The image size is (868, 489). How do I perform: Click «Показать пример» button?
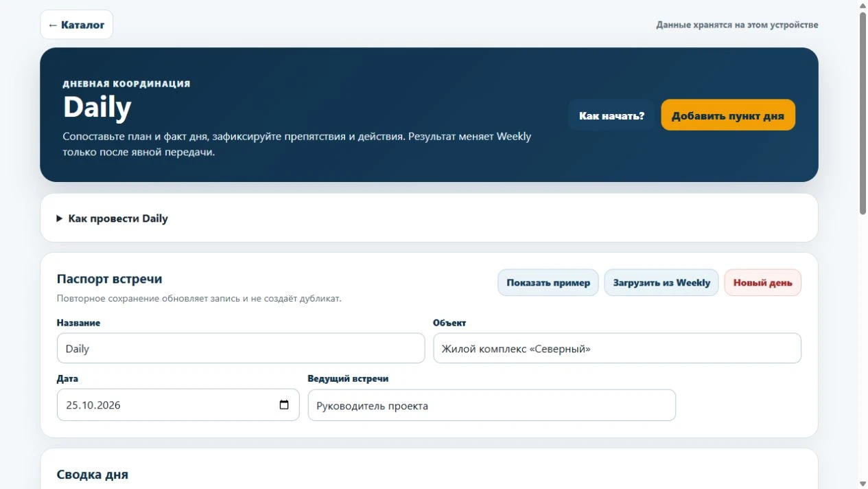point(548,282)
